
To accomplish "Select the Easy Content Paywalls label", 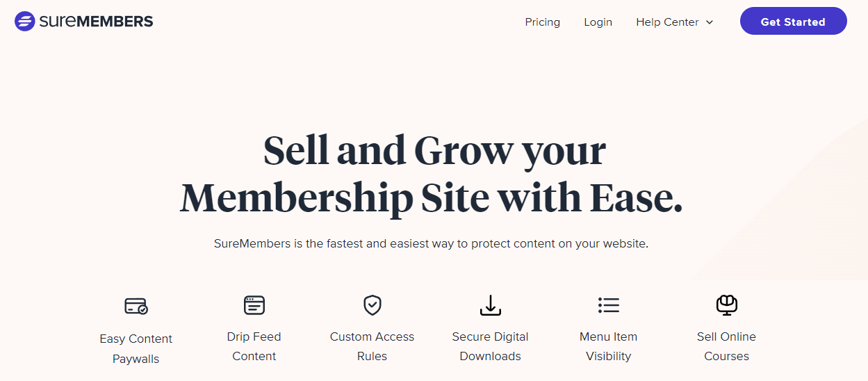I will (x=136, y=349).
